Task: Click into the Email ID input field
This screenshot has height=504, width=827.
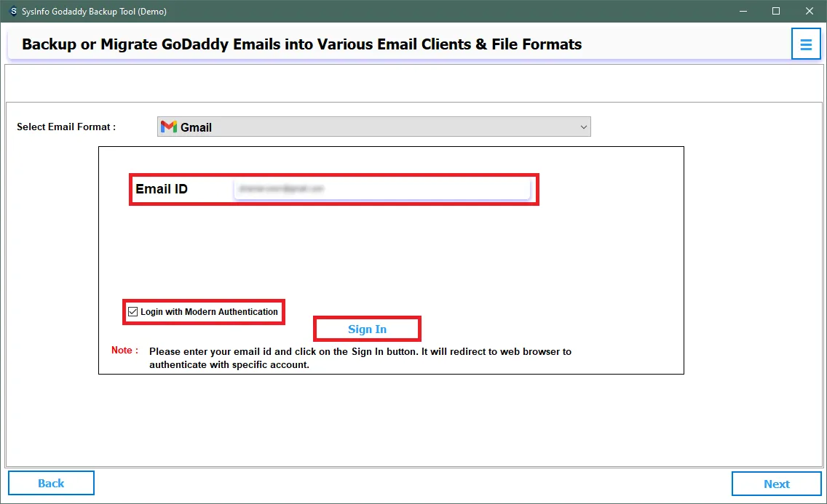Action: pyautogui.click(x=382, y=188)
